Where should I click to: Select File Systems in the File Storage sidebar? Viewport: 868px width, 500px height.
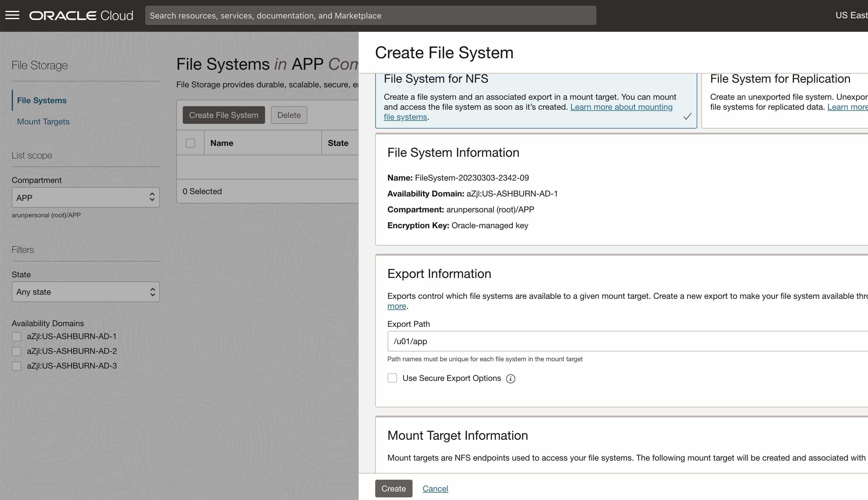[41, 100]
